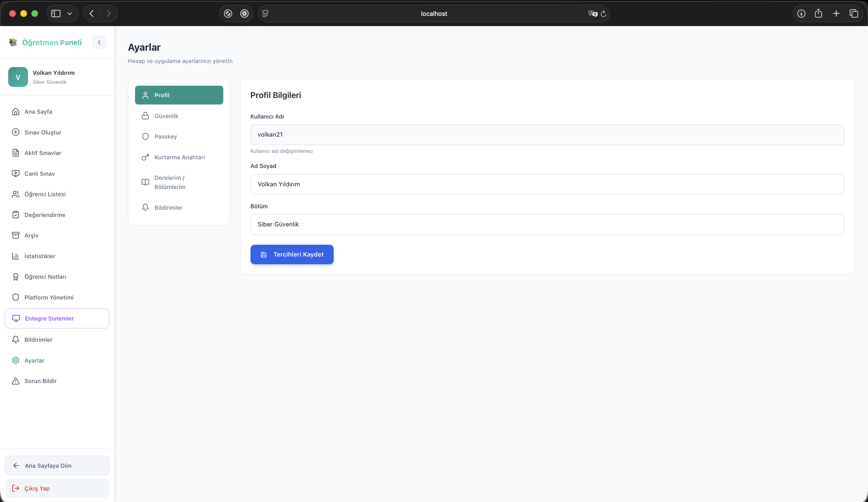The height and width of the screenshot is (502, 868).
Task: Go back with Ana Sayfaya Dön
Action: tap(57, 466)
